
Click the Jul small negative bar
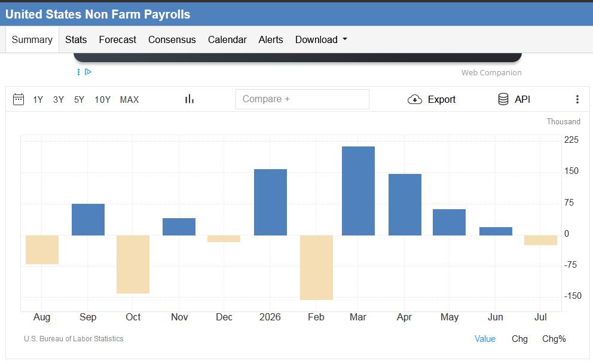[x=541, y=240]
